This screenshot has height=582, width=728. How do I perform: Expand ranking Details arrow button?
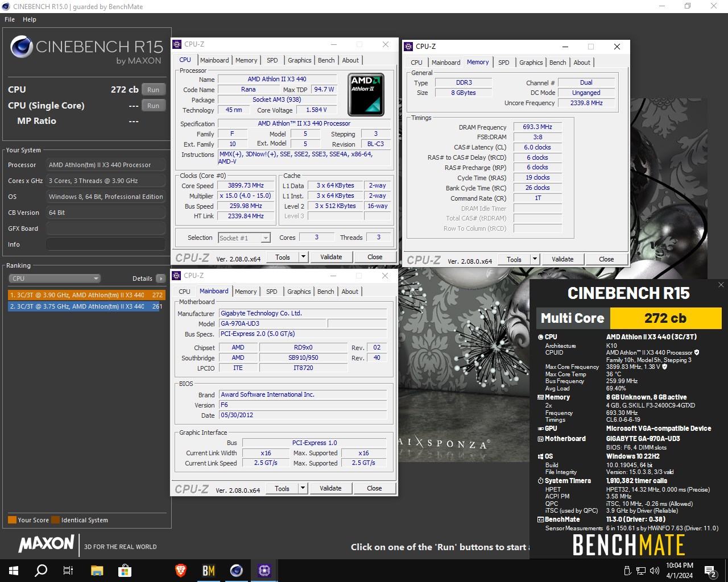[161, 278]
